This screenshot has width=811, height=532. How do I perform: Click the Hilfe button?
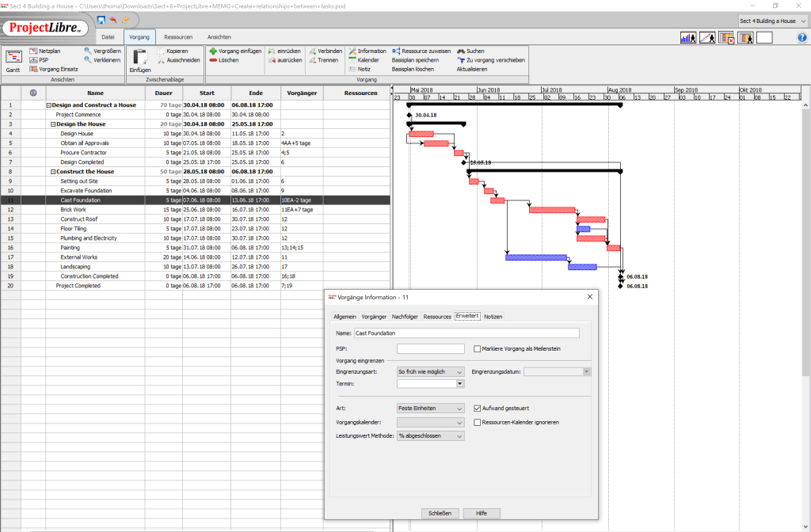point(482,513)
